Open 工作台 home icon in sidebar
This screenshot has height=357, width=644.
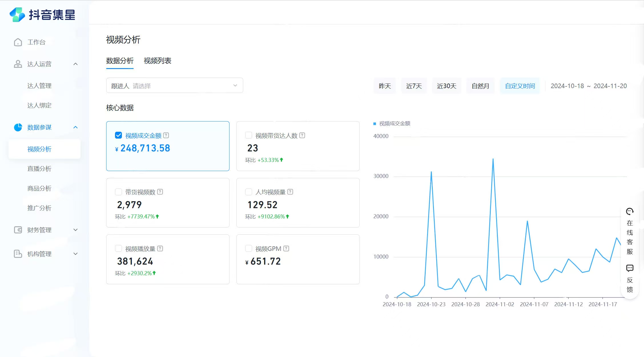click(18, 42)
